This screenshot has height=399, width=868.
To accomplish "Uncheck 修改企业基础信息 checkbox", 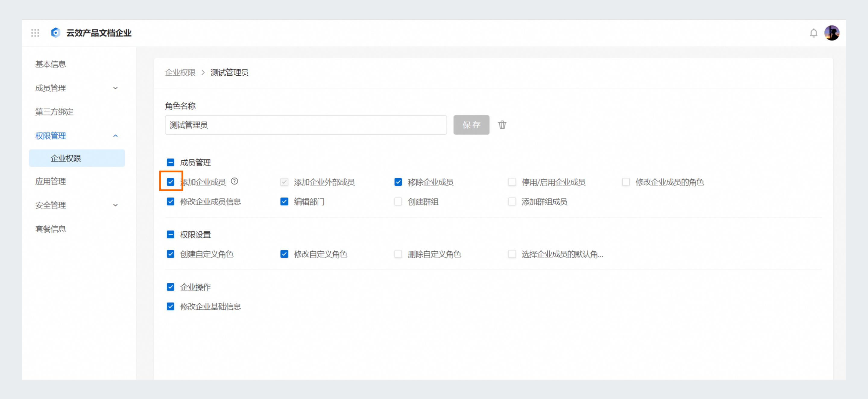I will point(171,306).
